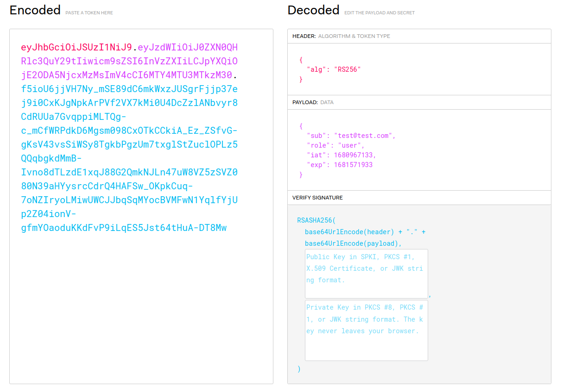Select the HEADER: ALGORITHM & TOKEN TYPE section label
Image resolution: width=563 pixels, height=392 pixels.
pos(341,36)
